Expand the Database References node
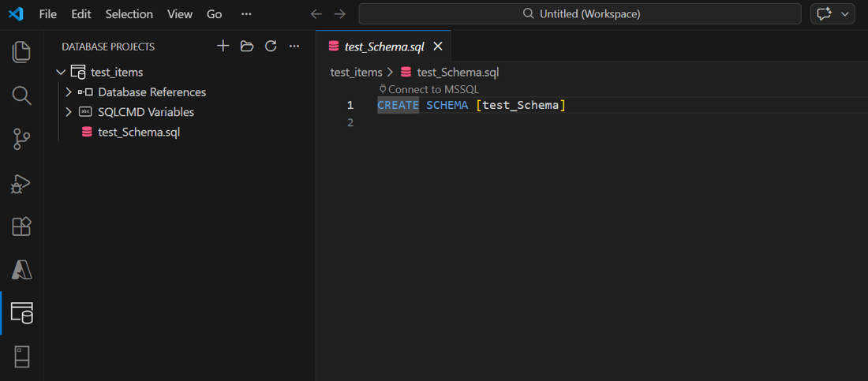 pos(69,92)
